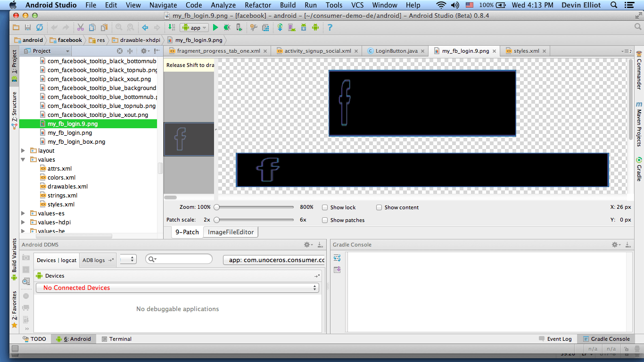
Task: Enable the Show patches checkbox
Action: 325,220
